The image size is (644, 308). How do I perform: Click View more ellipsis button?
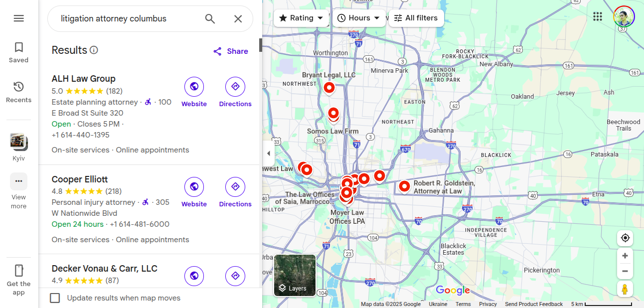tap(18, 181)
